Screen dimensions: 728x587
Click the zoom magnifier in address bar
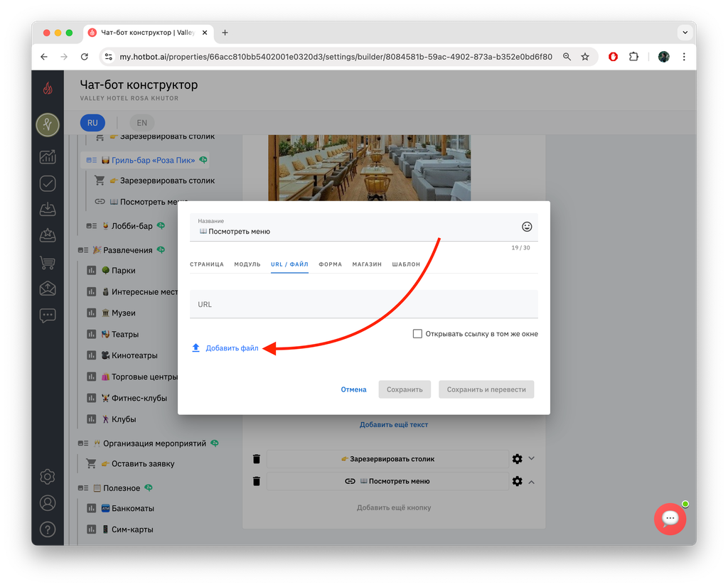tap(567, 57)
